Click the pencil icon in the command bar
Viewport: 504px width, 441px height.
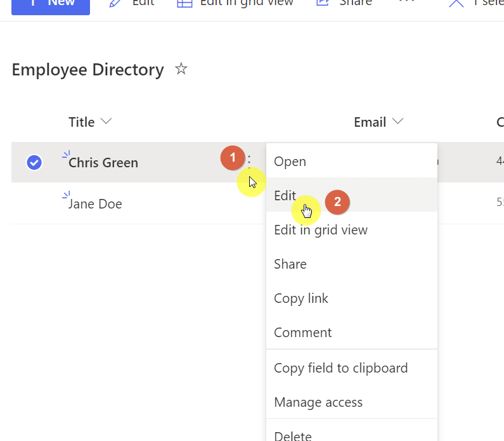tap(115, 3)
